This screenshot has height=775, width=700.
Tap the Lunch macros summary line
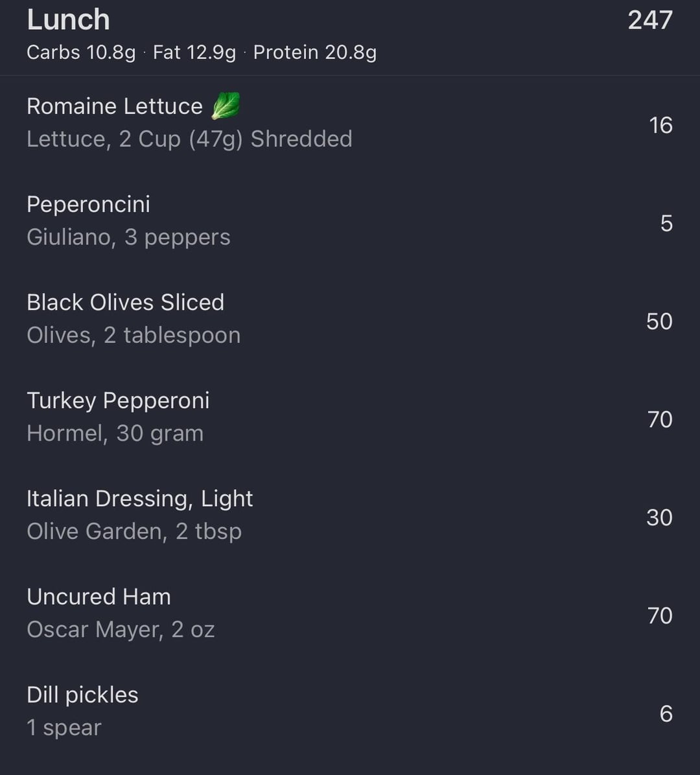202,52
